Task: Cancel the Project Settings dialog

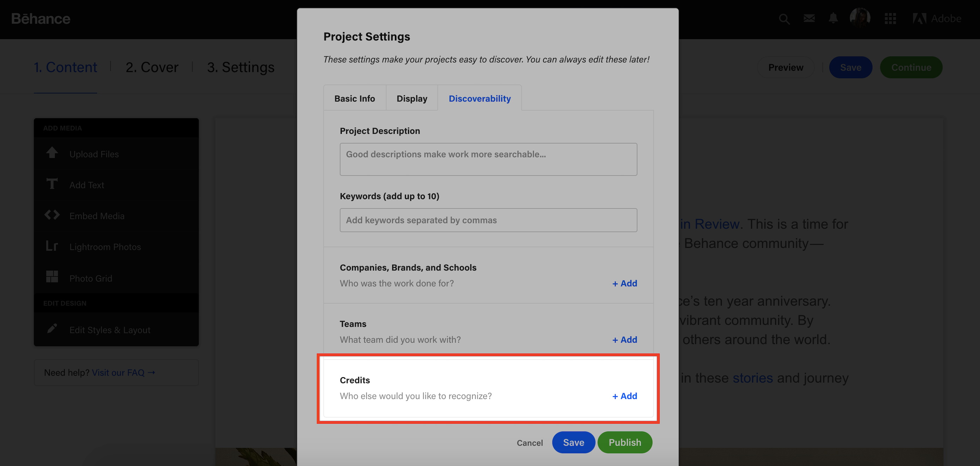Action: [x=530, y=443]
